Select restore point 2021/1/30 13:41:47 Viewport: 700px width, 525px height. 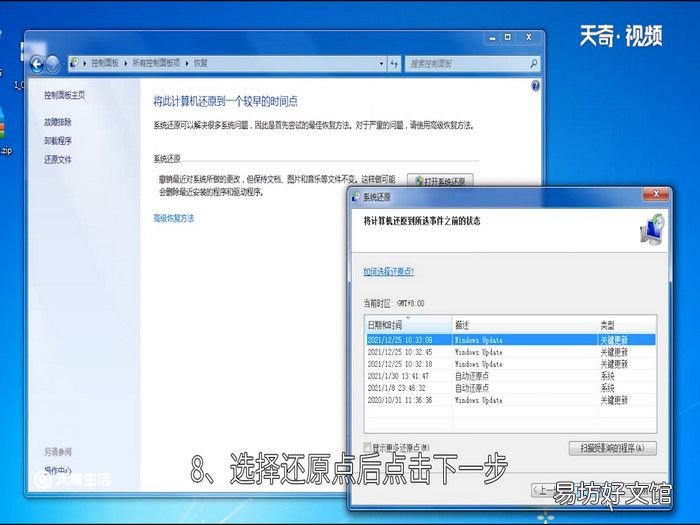tap(511, 376)
